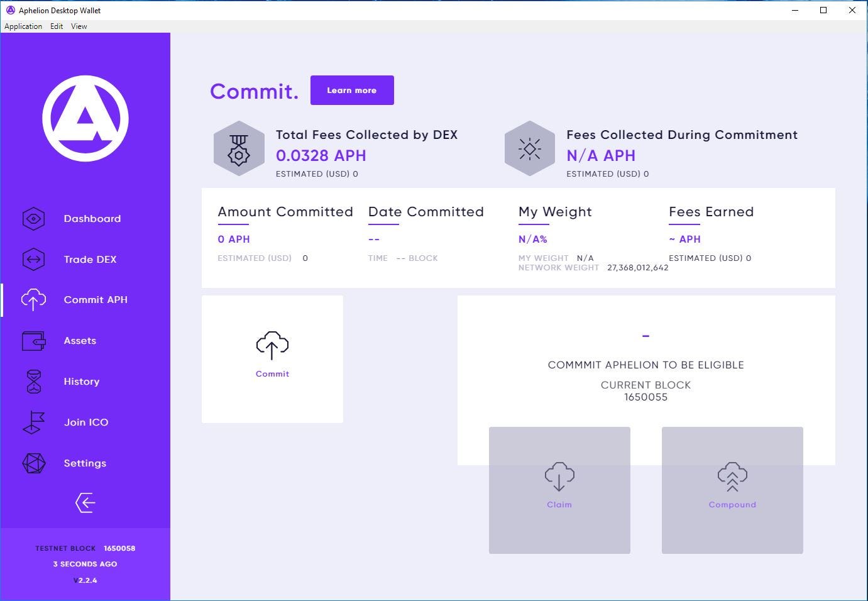The height and width of the screenshot is (601, 868).
Task: Maximize the Aphelion wallet window
Action: (823, 10)
